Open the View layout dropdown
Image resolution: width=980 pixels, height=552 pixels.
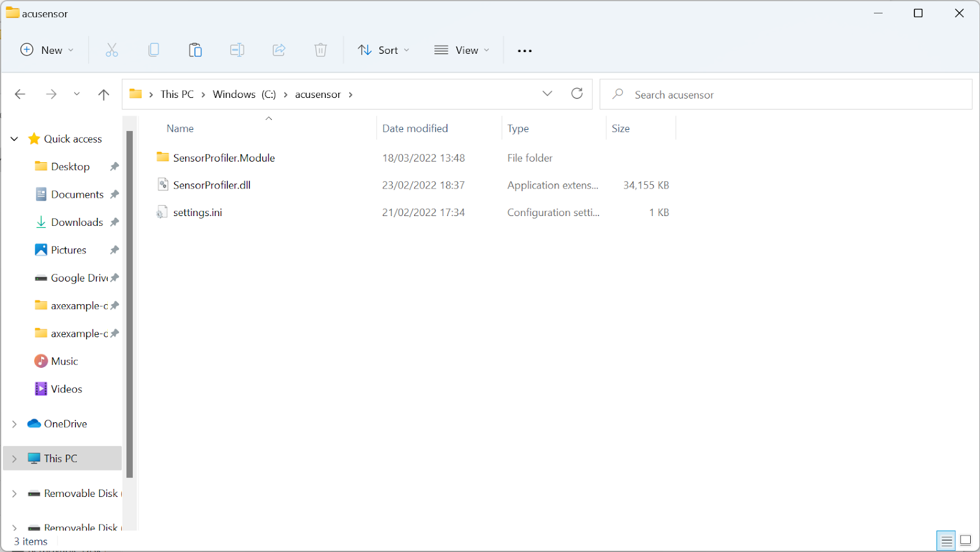pos(462,50)
